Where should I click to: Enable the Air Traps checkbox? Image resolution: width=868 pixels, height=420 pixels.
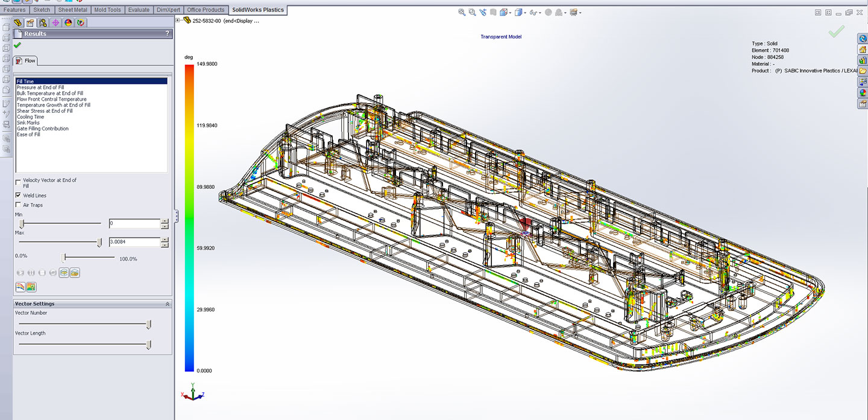point(18,205)
